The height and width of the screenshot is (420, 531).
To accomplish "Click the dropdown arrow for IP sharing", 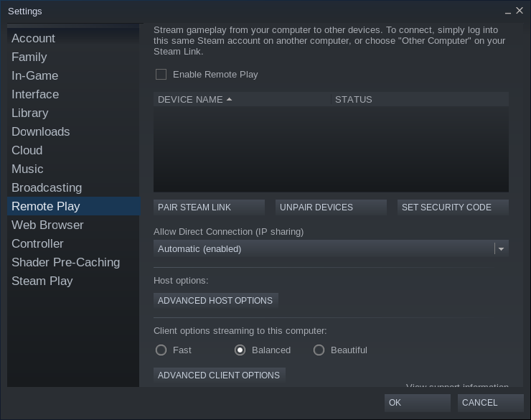I will click(x=501, y=249).
